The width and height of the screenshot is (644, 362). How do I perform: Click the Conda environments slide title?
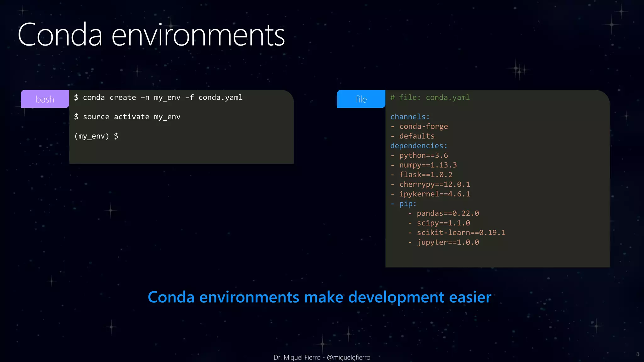(x=151, y=35)
